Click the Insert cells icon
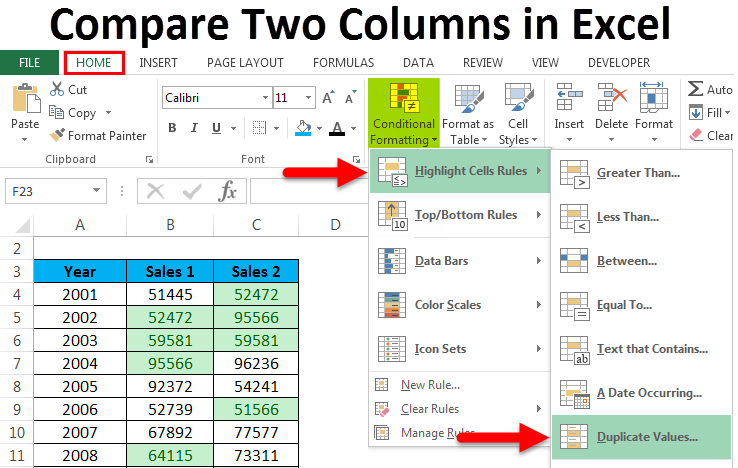This screenshot has width=738, height=468. 569,97
